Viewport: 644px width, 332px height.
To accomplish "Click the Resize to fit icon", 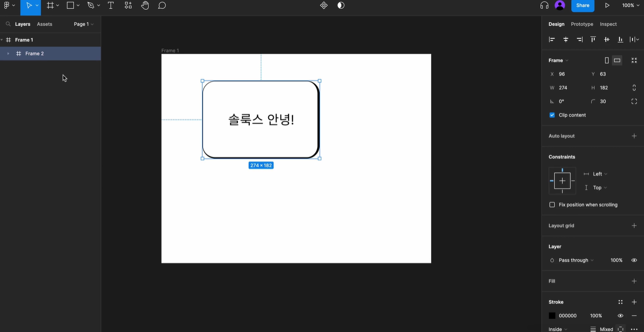I will [x=634, y=60].
